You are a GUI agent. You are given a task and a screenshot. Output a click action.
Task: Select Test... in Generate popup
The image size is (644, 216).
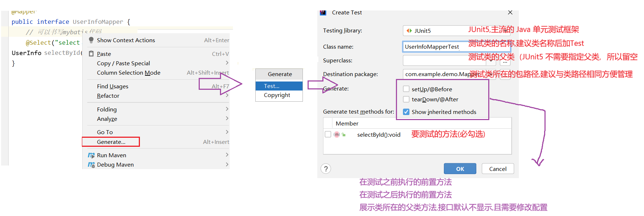[x=279, y=86]
